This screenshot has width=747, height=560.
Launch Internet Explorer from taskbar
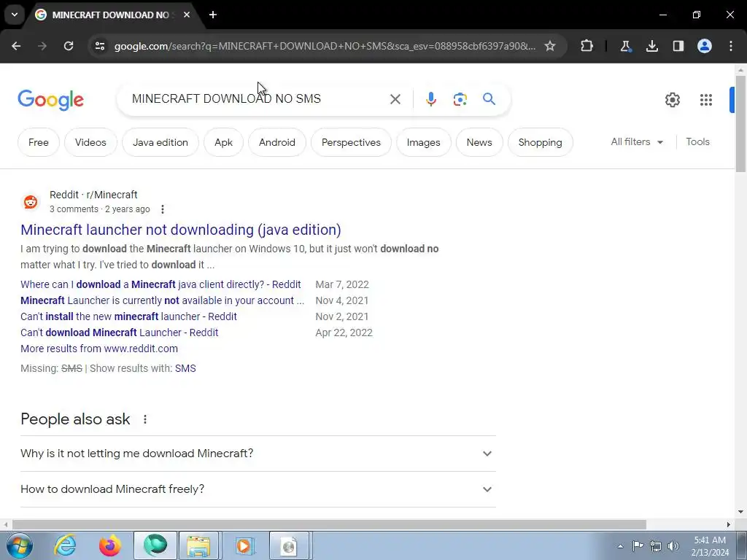pos(65,545)
